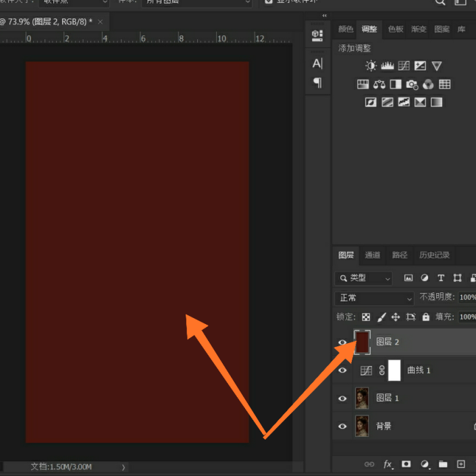Create a new layer
Screen dimensions: 476x476
461,464
